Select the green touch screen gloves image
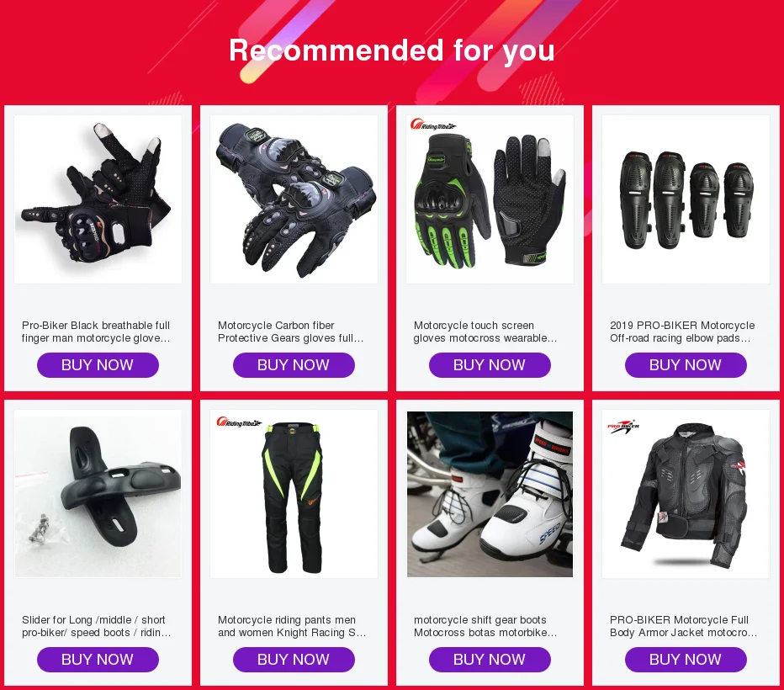The width and height of the screenshot is (784, 690). point(490,199)
